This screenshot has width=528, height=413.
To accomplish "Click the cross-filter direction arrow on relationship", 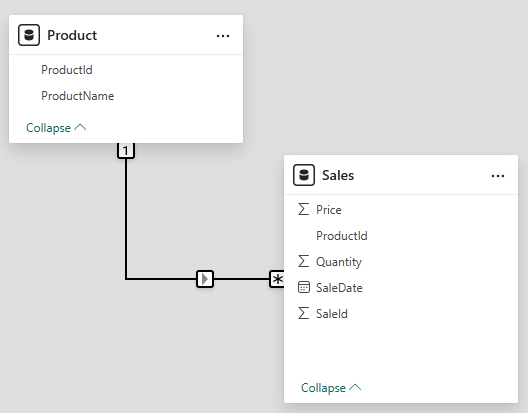I will coord(205,279).
